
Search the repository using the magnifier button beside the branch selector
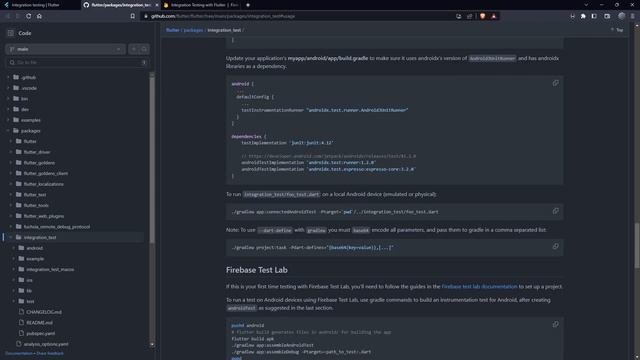tap(144, 49)
